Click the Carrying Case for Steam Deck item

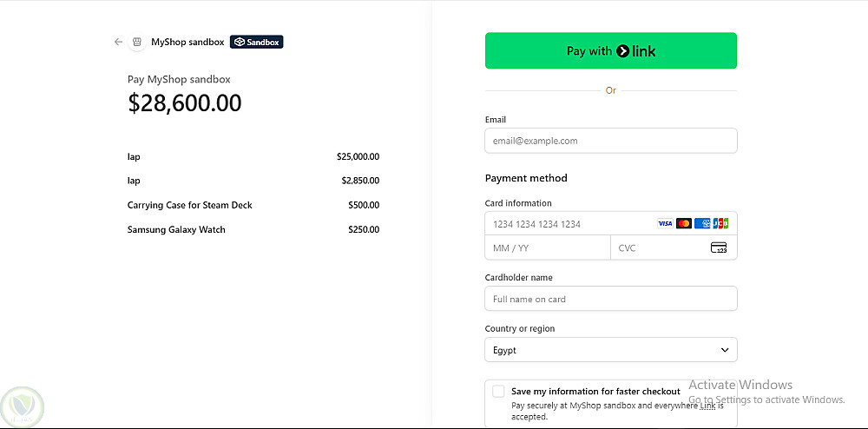click(190, 205)
